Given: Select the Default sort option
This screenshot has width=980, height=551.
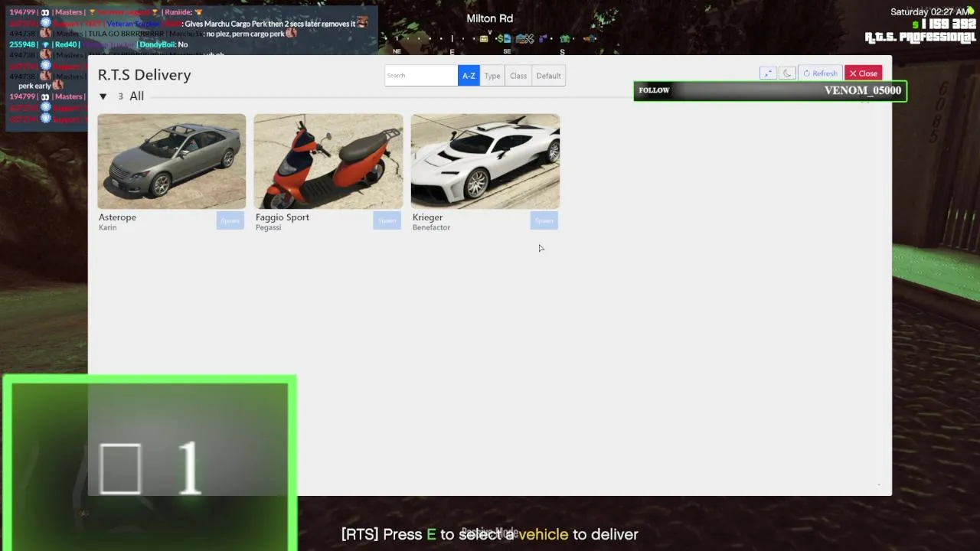Looking at the screenshot, I should (548, 76).
